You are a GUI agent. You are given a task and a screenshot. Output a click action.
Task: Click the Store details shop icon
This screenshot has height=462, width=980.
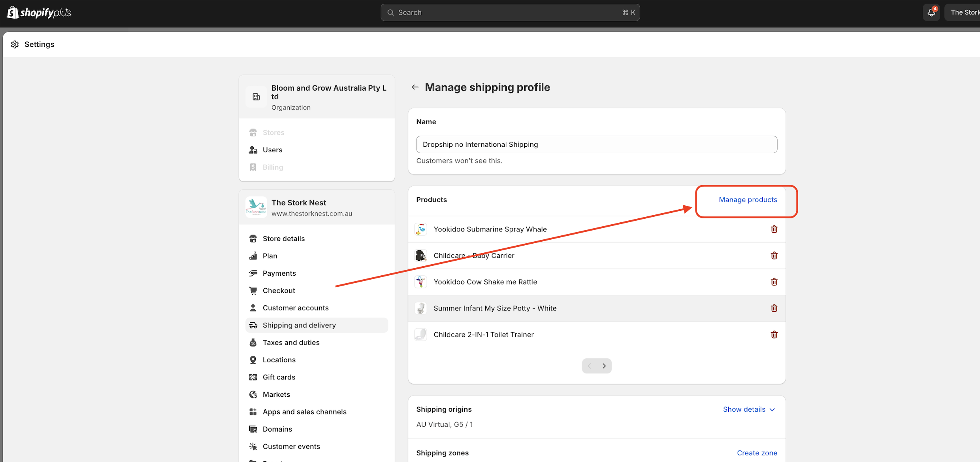[253, 239]
